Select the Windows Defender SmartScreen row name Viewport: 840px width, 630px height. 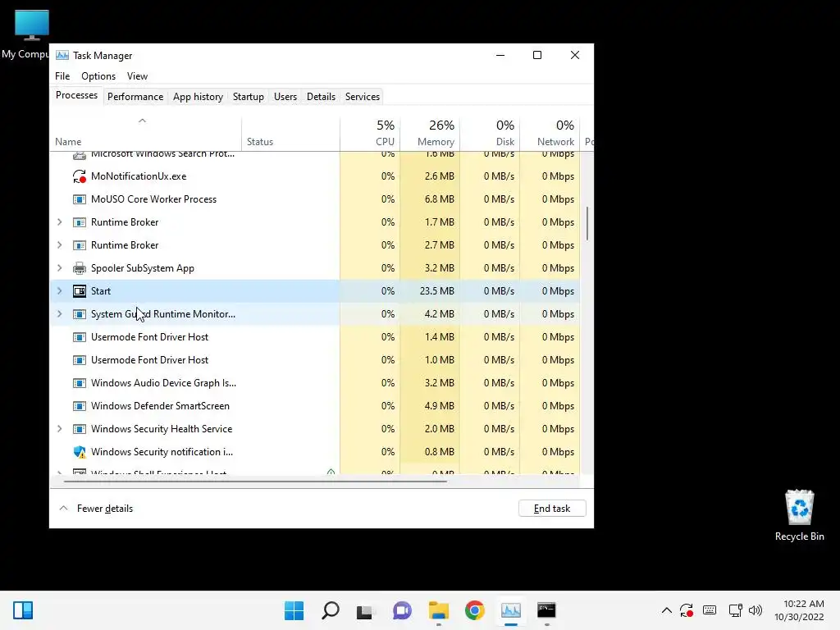coord(160,406)
